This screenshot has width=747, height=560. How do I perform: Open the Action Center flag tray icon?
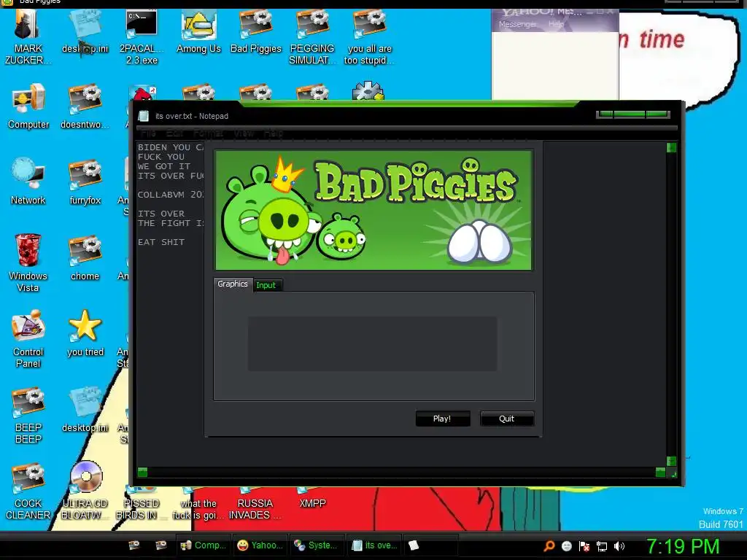click(x=584, y=546)
